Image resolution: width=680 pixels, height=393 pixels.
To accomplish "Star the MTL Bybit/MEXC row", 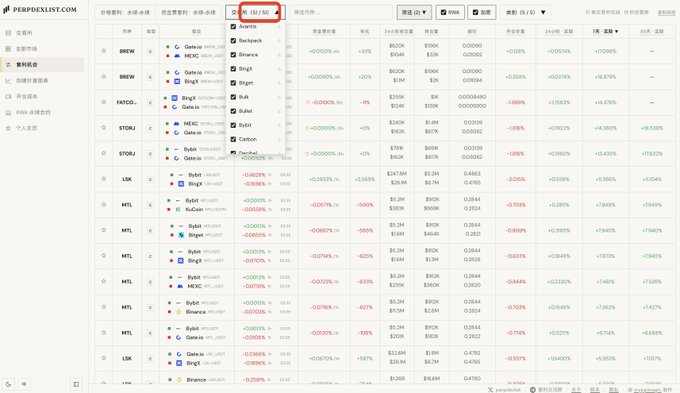I will (104, 281).
